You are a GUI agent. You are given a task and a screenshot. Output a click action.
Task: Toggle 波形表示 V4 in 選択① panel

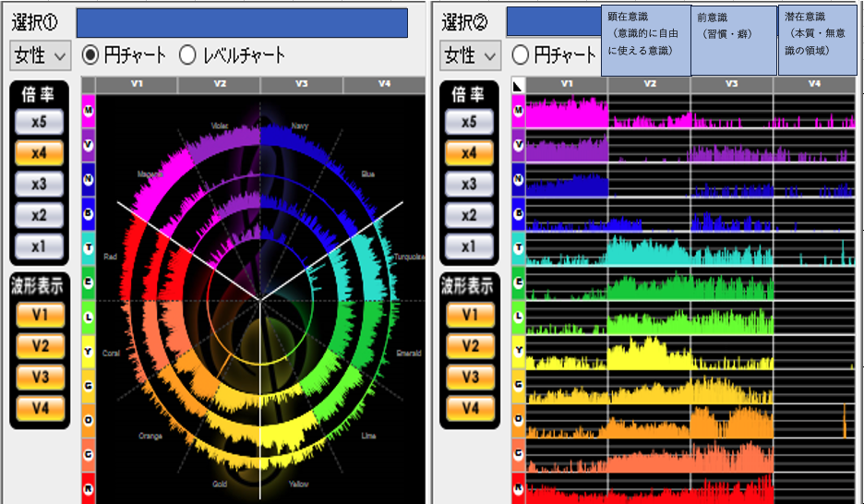(41, 408)
